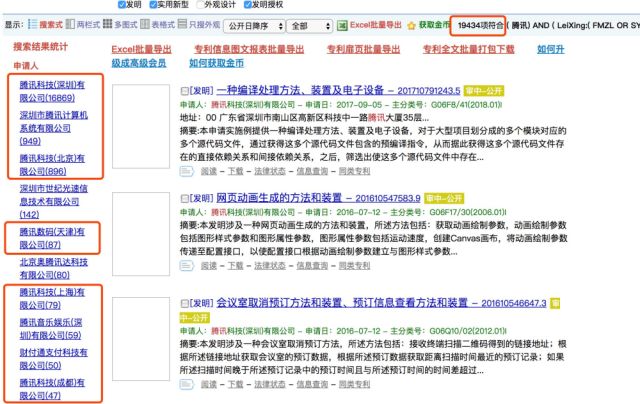The height and width of the screenshot is (404, 640).
Task: Click 下载 under the 网页动画生成 result
Action: tap(235, 266)
